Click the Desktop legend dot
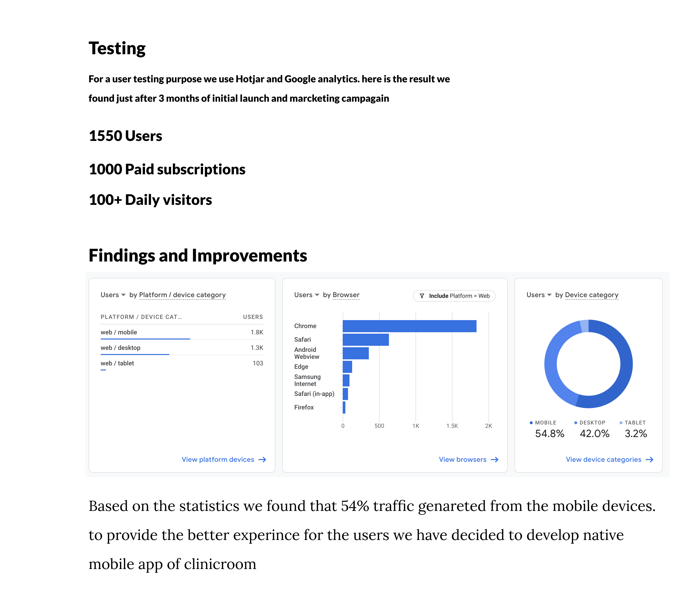This screenshot has height=616, width=697. click(x=576, y=423)
